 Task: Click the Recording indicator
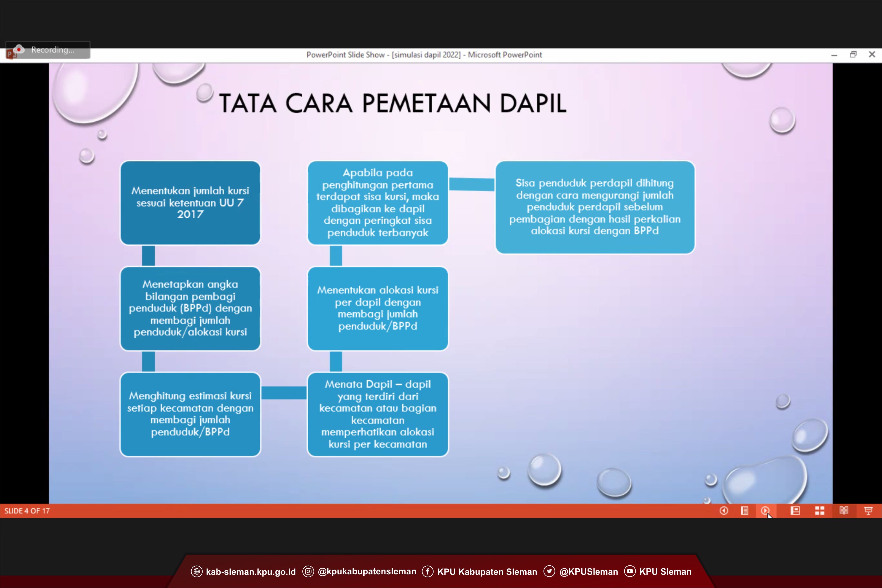pos(52,49)
